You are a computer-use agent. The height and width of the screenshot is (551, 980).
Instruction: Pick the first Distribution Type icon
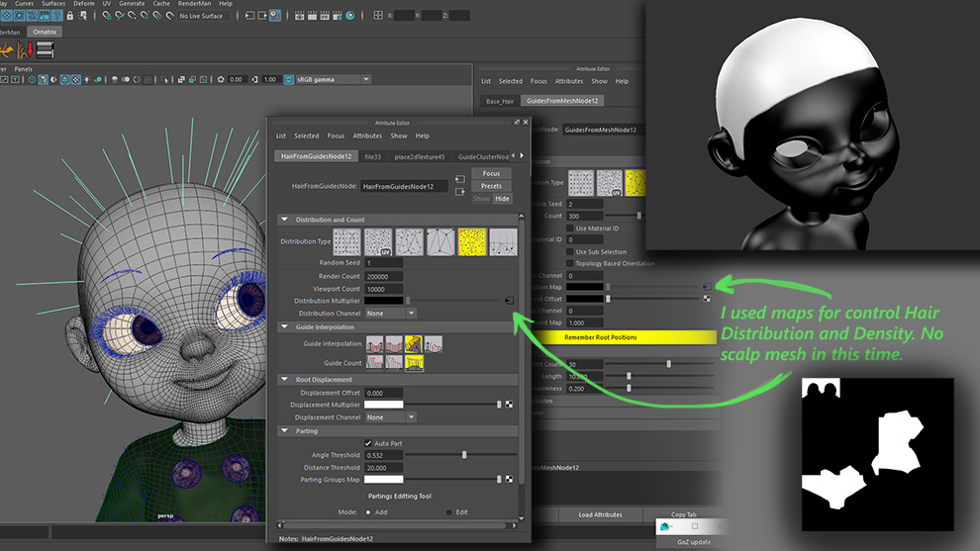[347, 241]
